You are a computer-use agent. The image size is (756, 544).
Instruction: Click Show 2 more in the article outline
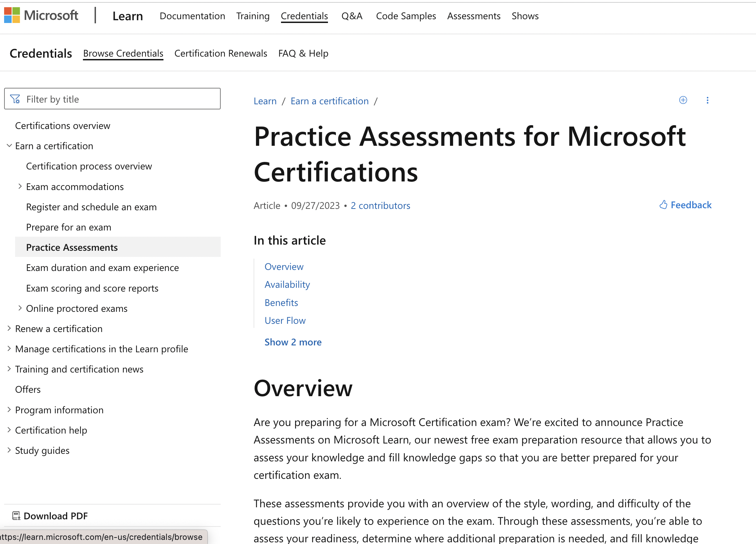coord(293,342)
